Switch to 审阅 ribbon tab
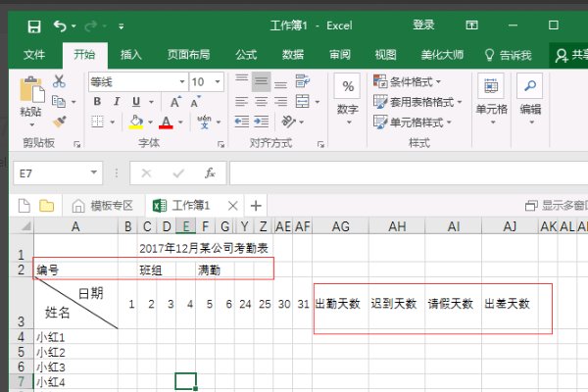This screenshot has height=392, width=588. click(x=340, y=55)
